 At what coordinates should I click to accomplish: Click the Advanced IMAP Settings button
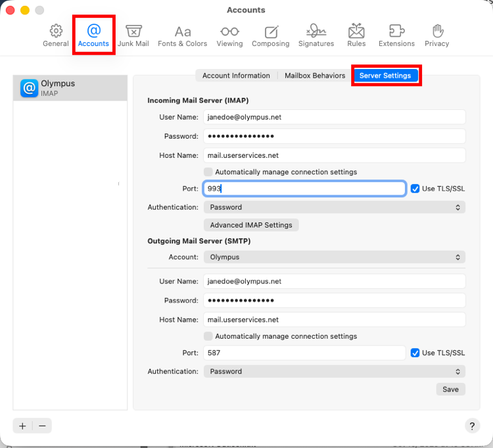251,225
